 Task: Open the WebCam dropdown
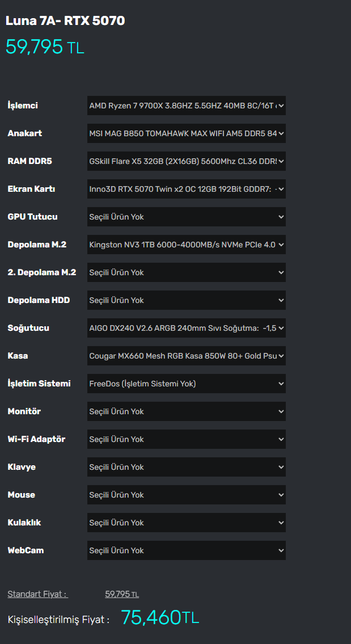(x=186, y=550)
